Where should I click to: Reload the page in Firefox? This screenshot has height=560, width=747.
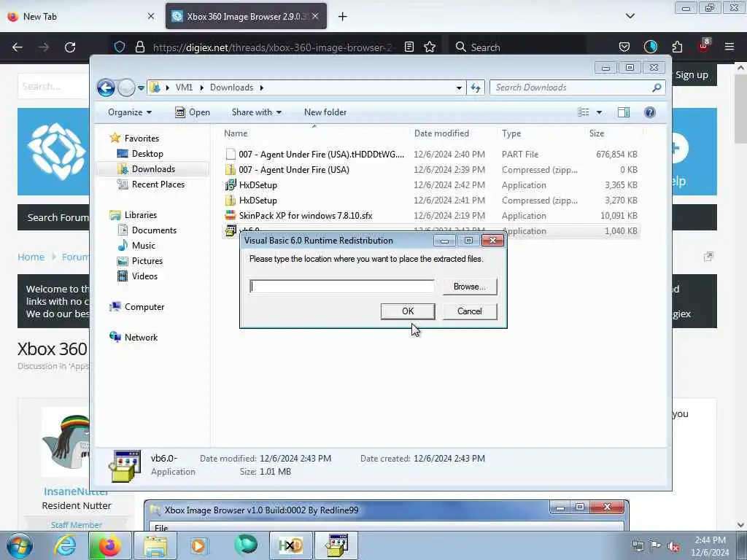coord(70,47)
